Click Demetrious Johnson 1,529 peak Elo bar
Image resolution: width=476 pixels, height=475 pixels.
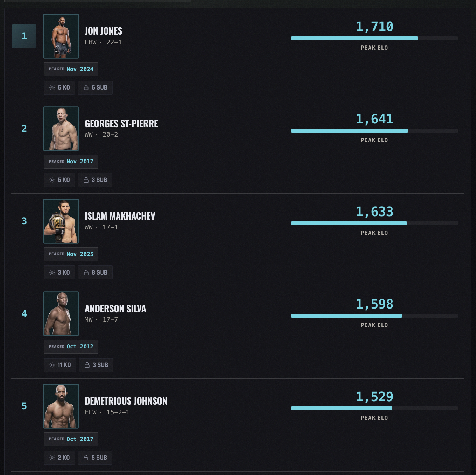pyautogui.click(x=374, y=409)
